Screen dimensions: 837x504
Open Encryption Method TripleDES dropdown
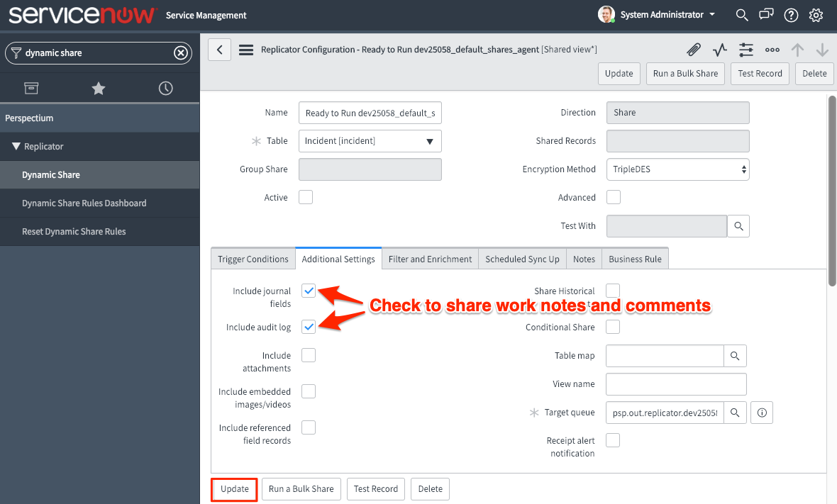[x=678, y=169]
